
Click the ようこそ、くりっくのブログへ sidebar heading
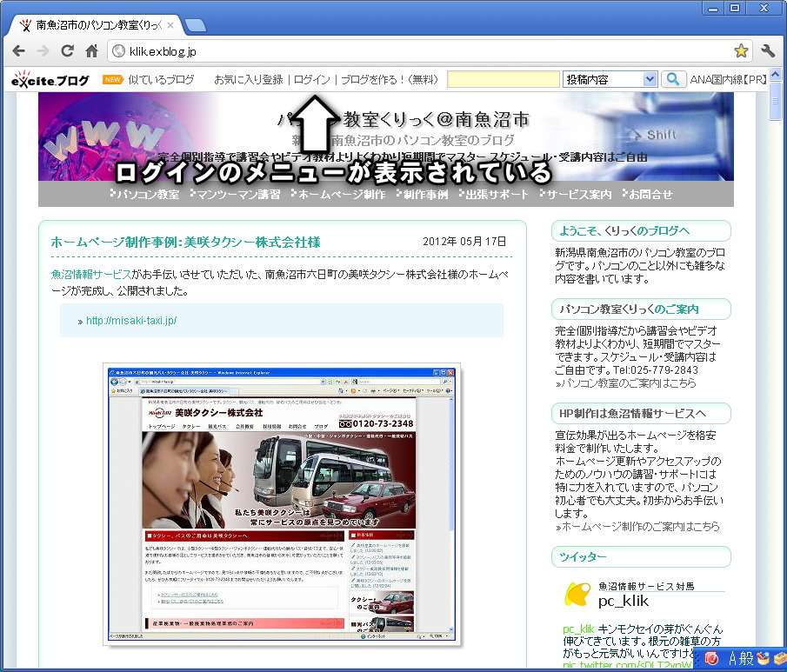(641, 231)
